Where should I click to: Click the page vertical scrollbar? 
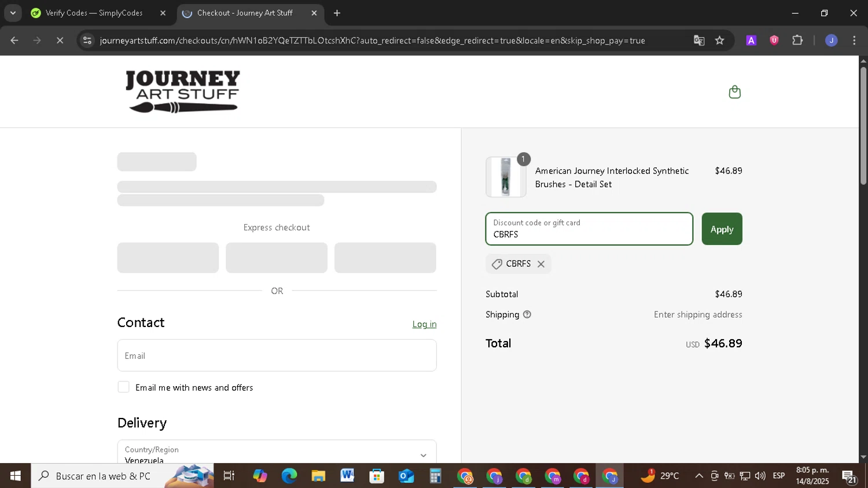[863, 126]
